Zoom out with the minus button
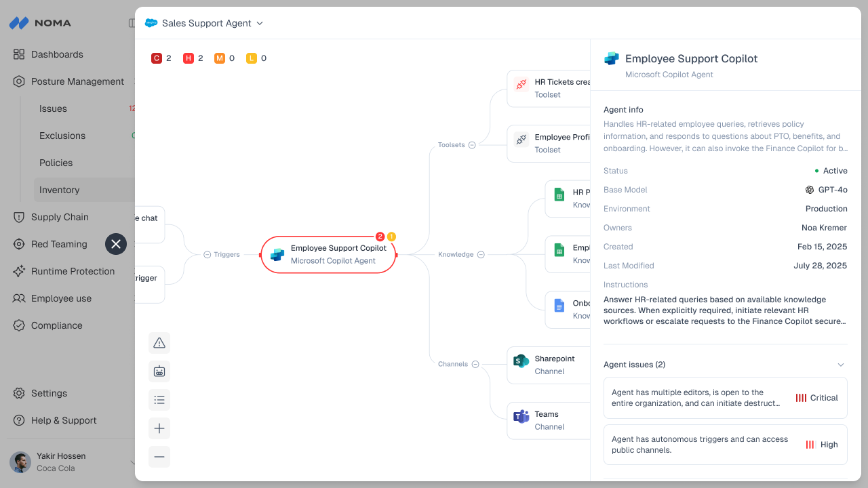868x488 pixels. 159,457
